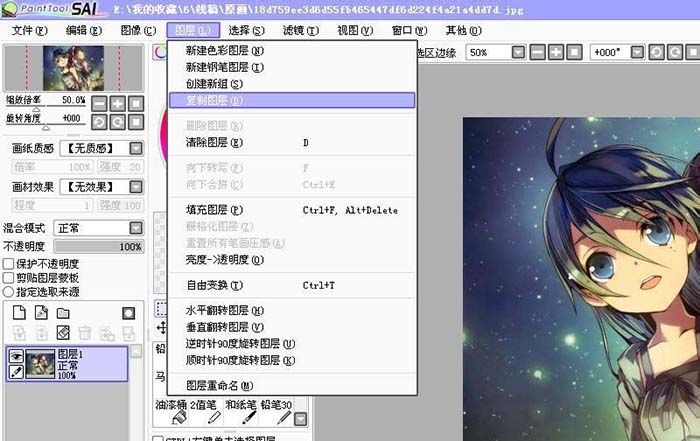Rotate view clockwise in the navigator panel
The height and width of the screenshot is (441, 700).
pyautogui.click(x=117, y=122)
